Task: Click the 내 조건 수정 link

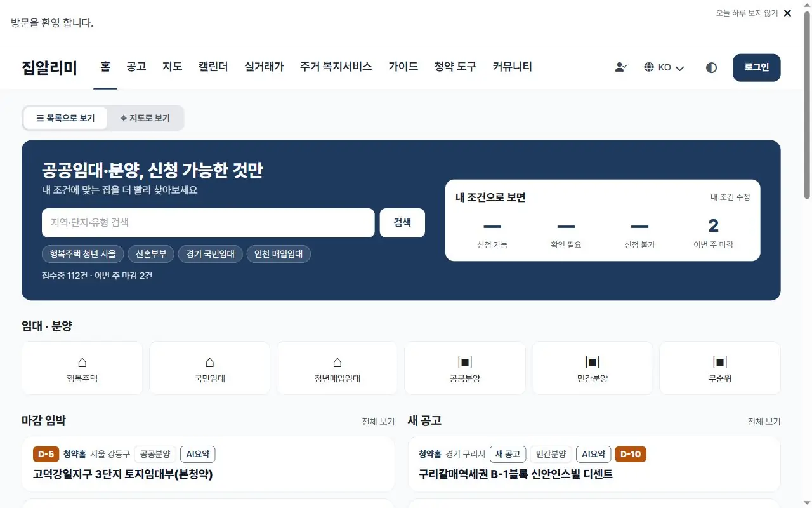Action: (730, 197)
